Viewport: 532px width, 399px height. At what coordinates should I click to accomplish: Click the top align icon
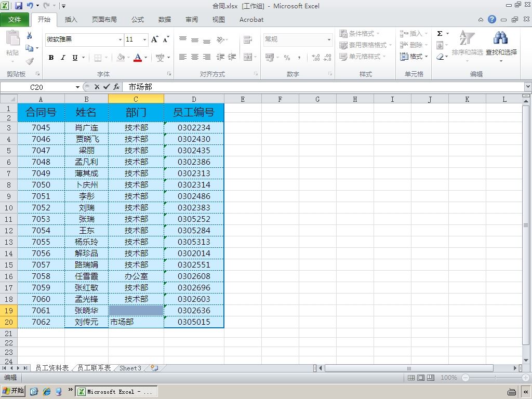183,39
